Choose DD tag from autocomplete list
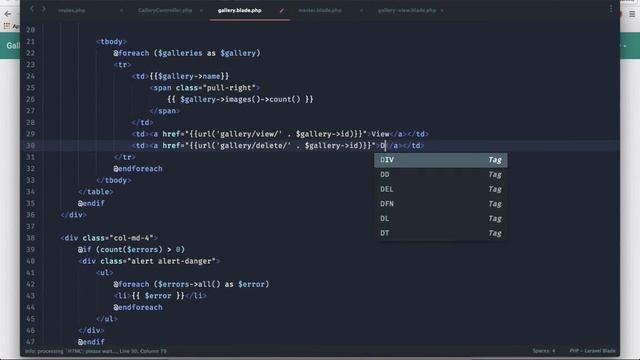The width and height of the screenshot is (640, 360). 441,175
